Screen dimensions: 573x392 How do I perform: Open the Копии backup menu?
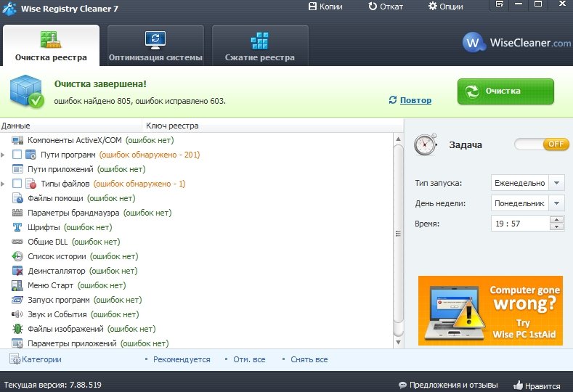coord(325,7)
